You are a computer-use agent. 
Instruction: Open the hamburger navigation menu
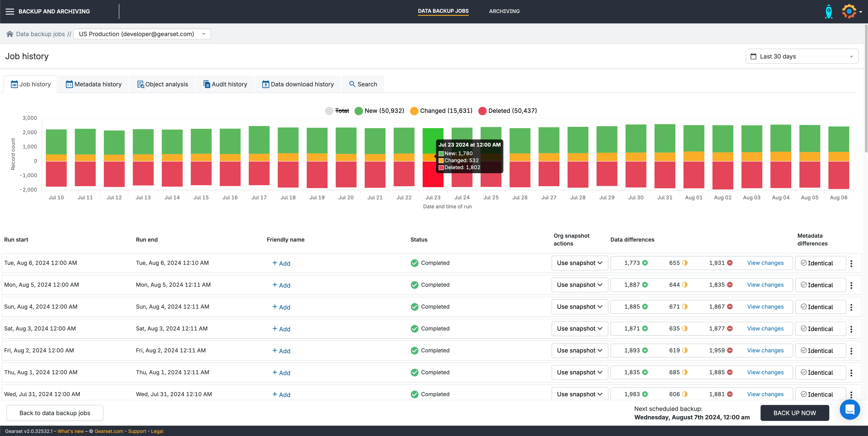10,11
